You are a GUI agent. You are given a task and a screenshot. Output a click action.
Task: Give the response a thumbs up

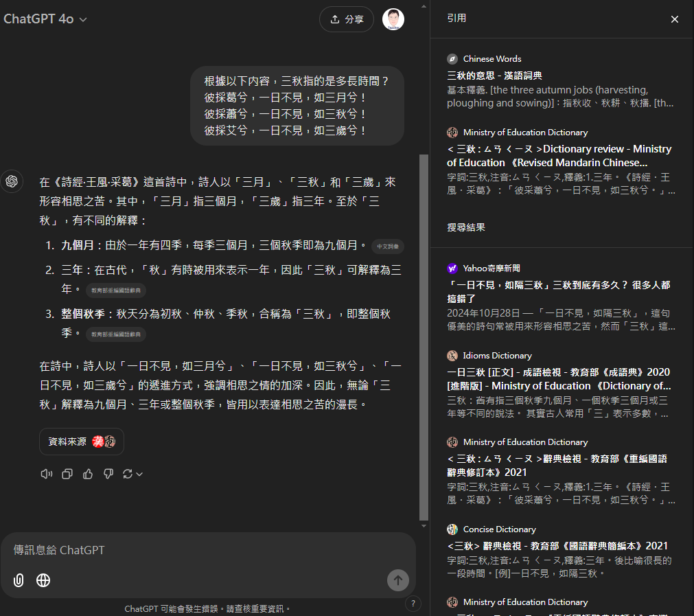(x=88, y=474)
